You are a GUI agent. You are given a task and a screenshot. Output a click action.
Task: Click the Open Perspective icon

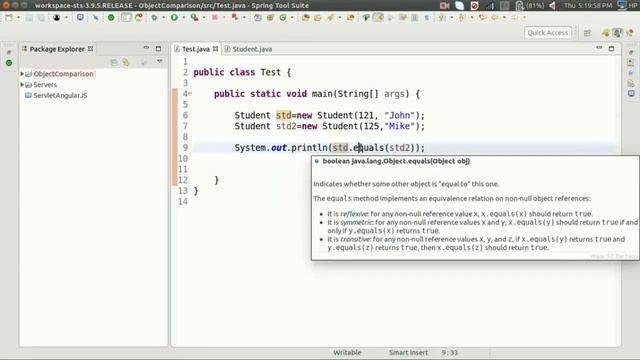(x=587, y=33)
